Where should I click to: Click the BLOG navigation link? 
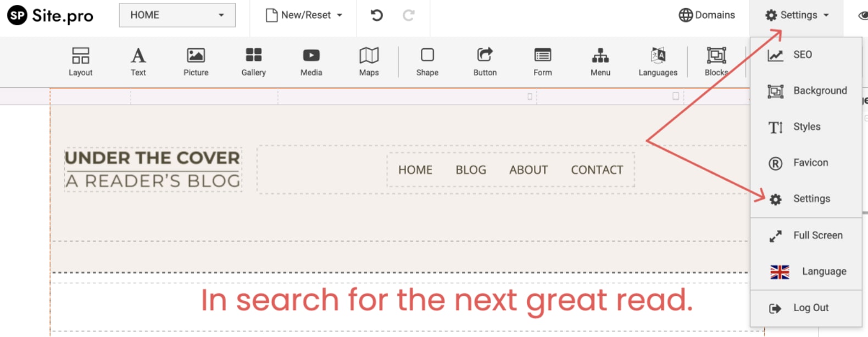tap(471, 170)
